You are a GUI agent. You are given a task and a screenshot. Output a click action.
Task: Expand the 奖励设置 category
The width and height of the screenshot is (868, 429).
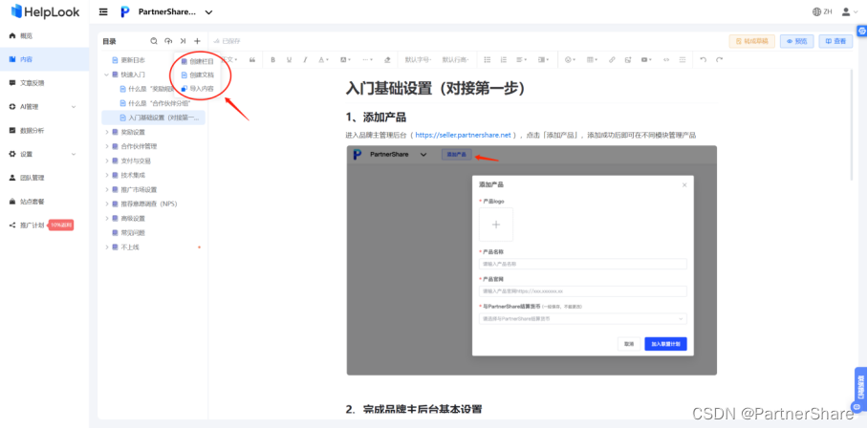(107, 132)
